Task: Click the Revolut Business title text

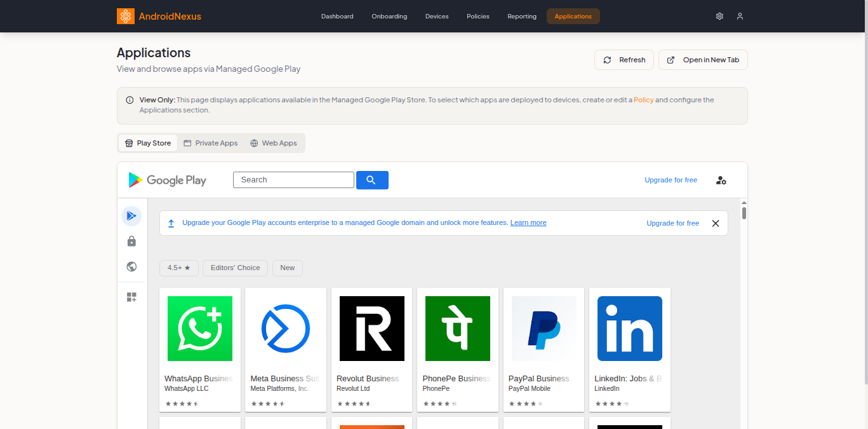Action: (x=368, y=378)
